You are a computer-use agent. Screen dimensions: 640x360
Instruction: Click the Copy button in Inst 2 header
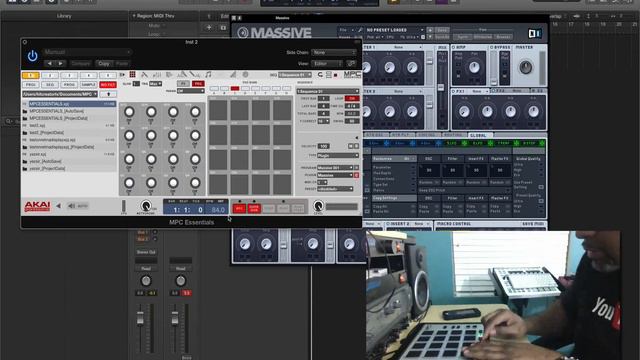coord(104,63)
